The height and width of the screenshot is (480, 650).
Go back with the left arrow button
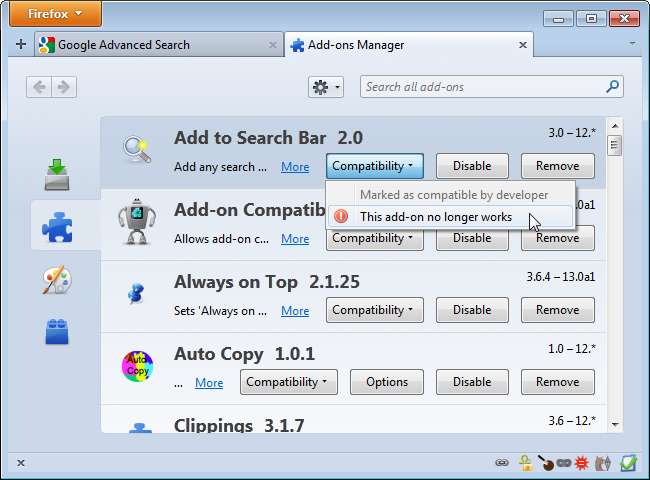coord(39,87)
